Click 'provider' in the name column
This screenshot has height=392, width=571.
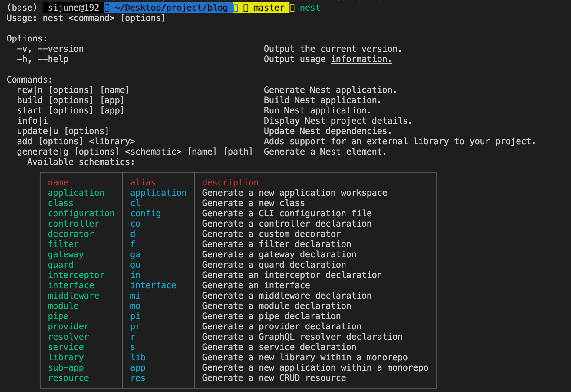pos(68,326)
